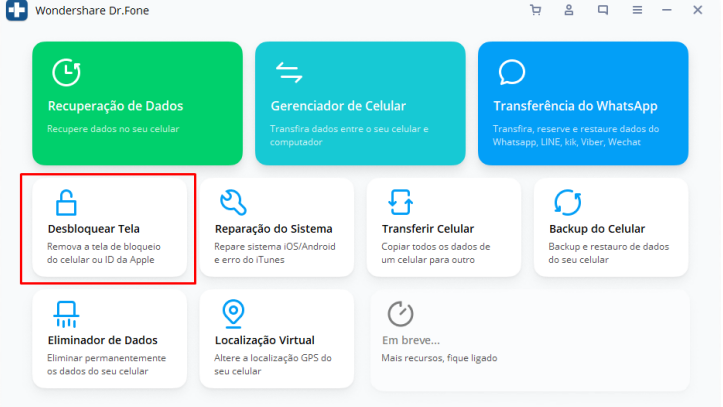The height and width of the screenshot is (407, 723).
Task: Select the Transferir Celular label
Action: 428,229
